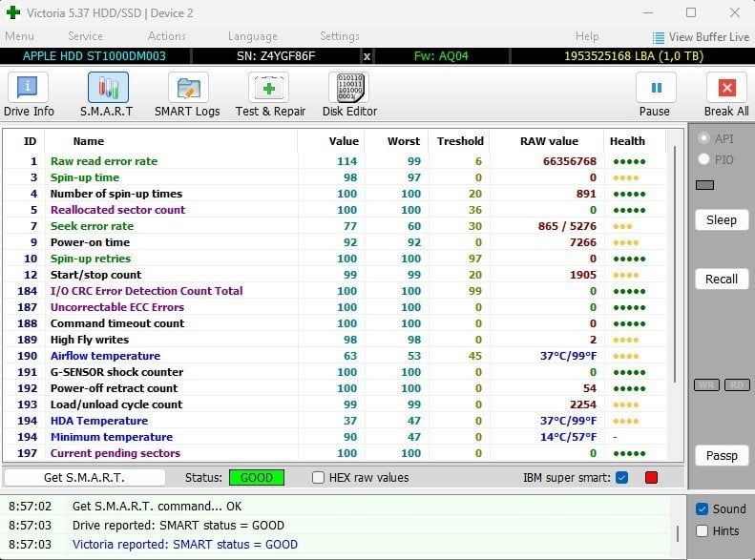Select the Command timeout count row
The image size is (755, 560).
pos(335,323)
